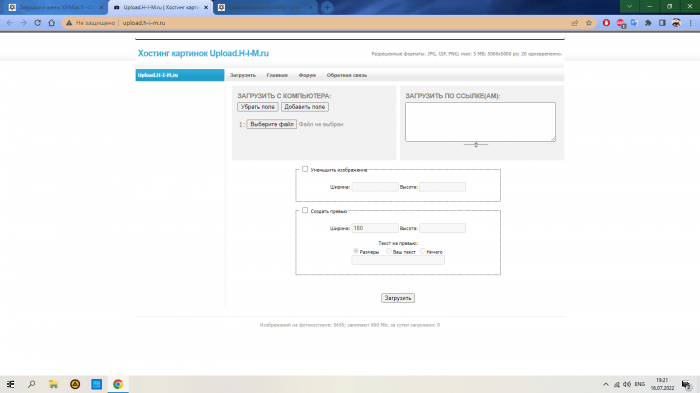Click into the 'Загрузить по ссылке' textarea
The height and width of the screenshot is (393, 700).
[x=480, y=122]
